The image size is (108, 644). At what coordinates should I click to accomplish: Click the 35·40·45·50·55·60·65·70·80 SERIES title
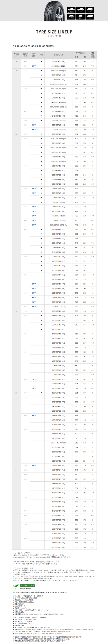[33, 46]
